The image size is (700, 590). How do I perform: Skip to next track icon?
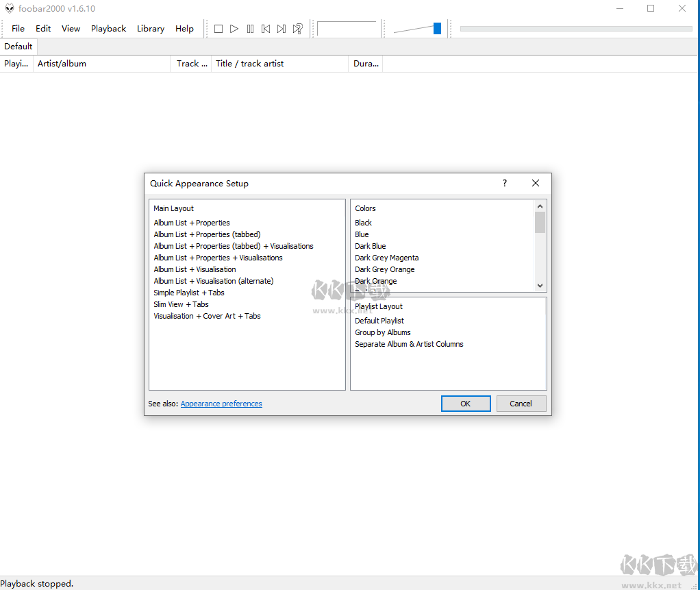click(282, 29)
